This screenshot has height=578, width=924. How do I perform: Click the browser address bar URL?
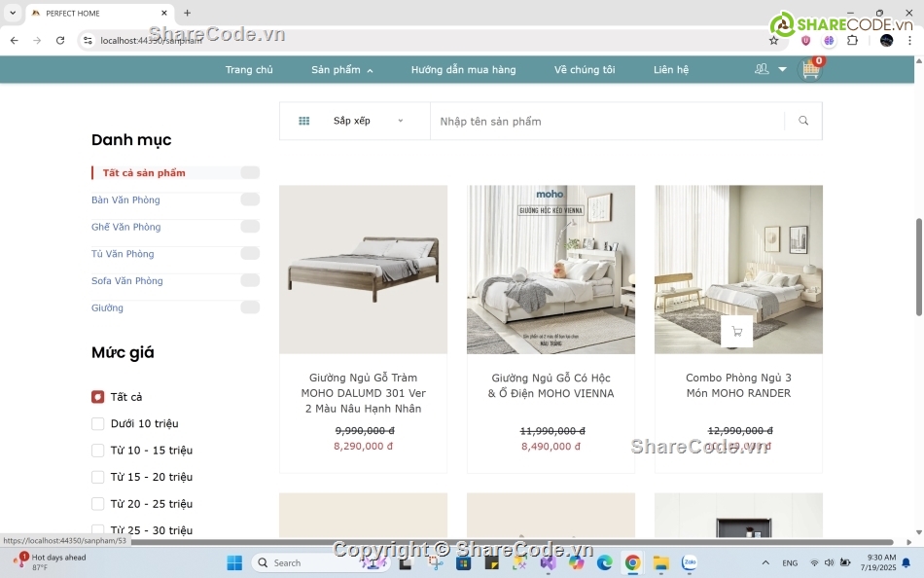point(151,41)
